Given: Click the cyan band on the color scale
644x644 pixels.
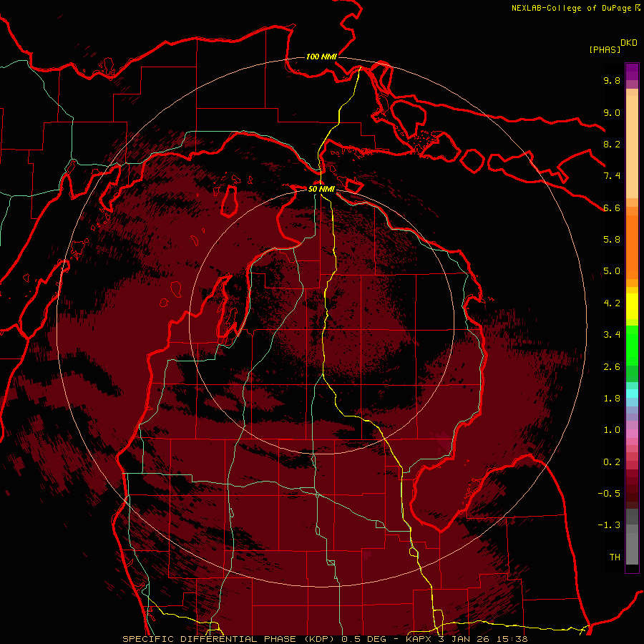Looking at the screenshot, I should pos(632,394).
